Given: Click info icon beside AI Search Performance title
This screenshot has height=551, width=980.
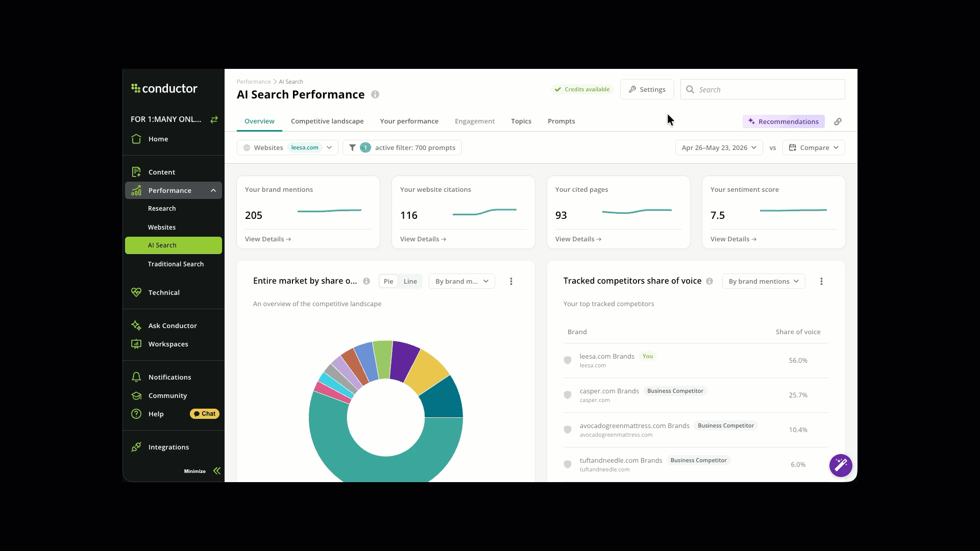Looking at the screenshot, I should [375, 94].
